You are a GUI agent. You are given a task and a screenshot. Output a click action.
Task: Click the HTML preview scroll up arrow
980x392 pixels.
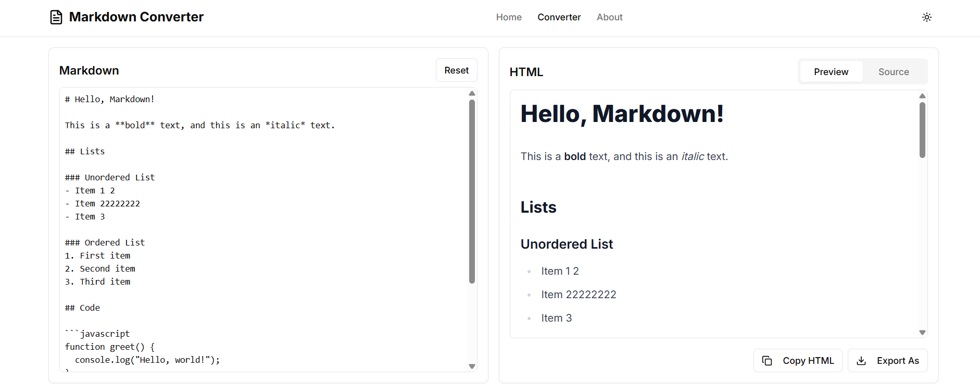pos(922,96)
